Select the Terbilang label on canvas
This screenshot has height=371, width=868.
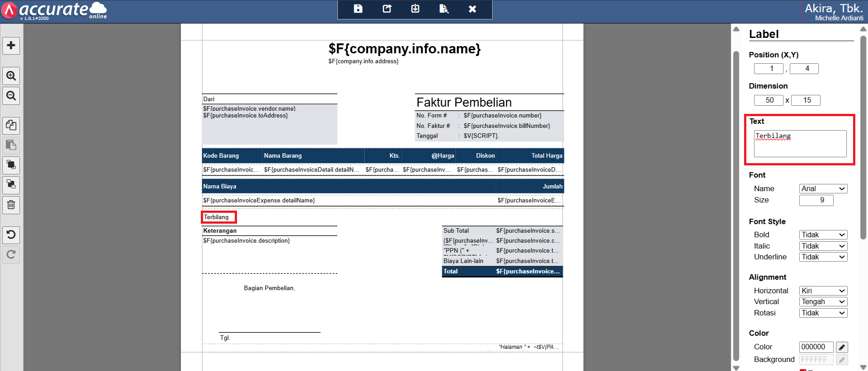(x=218, y=217)
